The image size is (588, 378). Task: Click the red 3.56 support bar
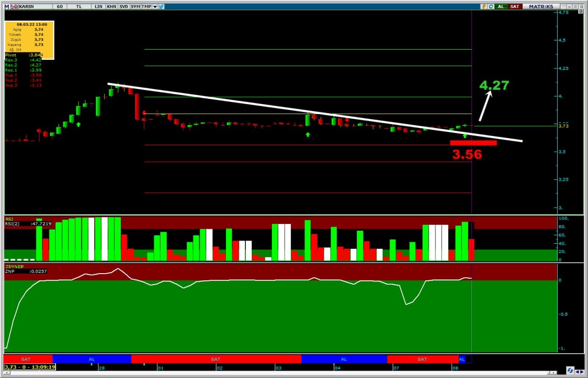473,143
